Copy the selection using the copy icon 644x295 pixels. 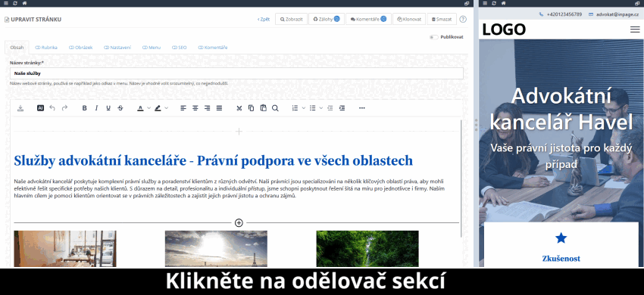[251, 108]
